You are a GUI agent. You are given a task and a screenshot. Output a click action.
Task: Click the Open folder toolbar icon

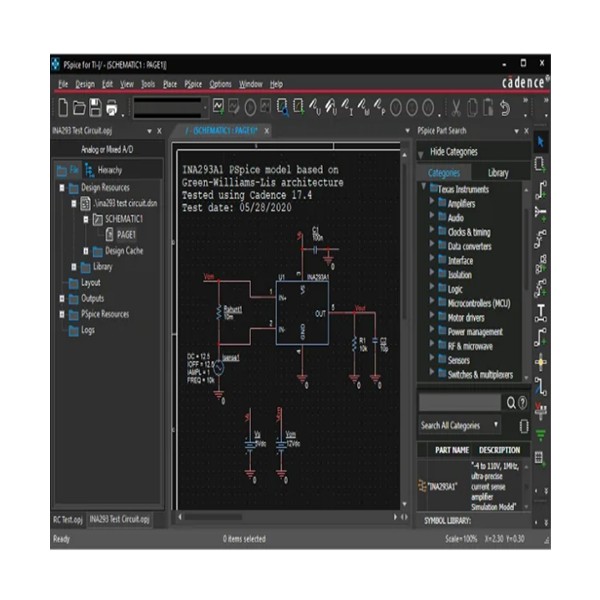(79, 108)
